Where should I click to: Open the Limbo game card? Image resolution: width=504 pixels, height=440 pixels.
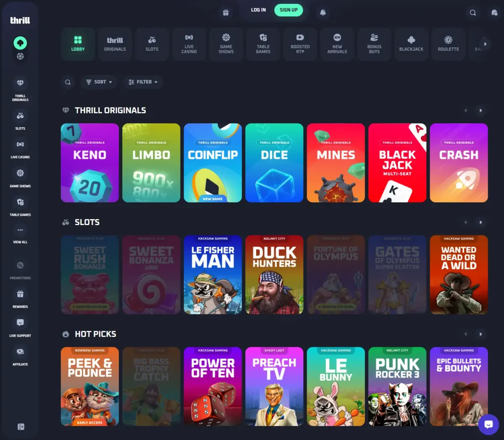[151, 163]
